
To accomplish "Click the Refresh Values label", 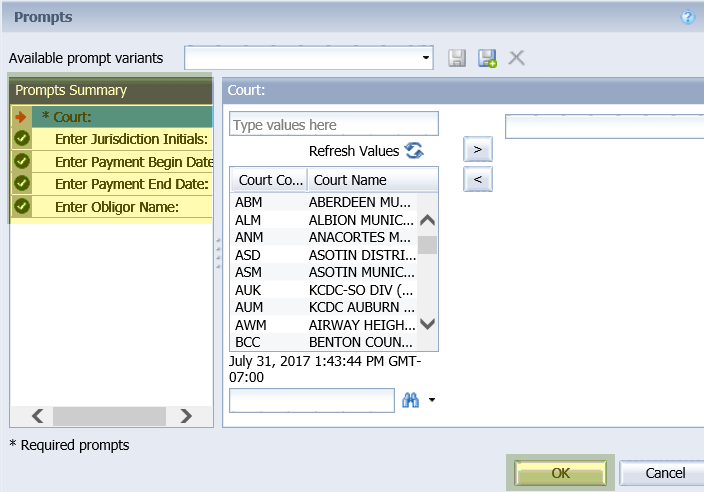I will tap(354, 151).
